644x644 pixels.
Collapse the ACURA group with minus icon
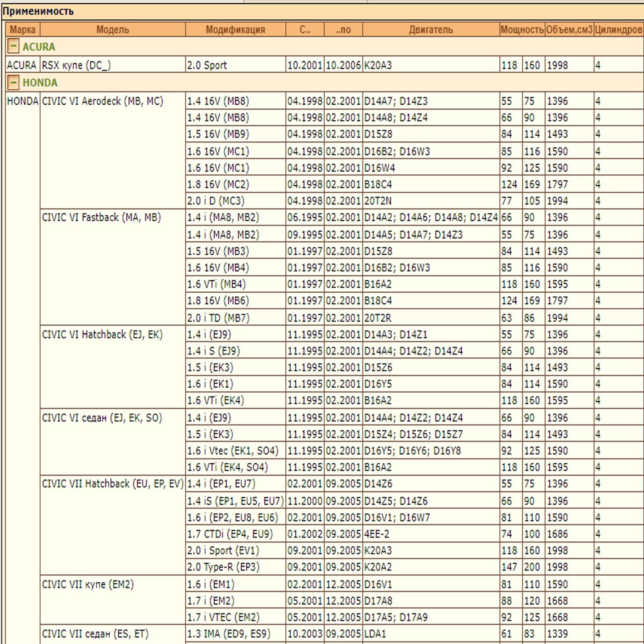13,47
